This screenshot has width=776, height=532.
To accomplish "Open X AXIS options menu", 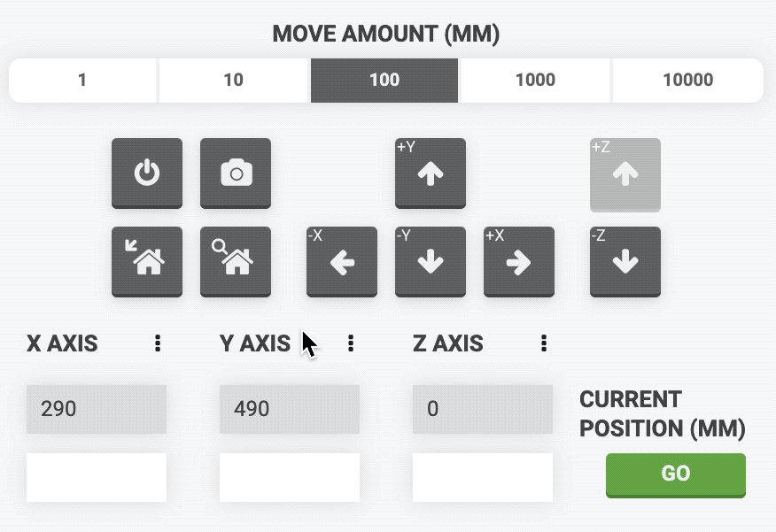I will pos(158,343).
